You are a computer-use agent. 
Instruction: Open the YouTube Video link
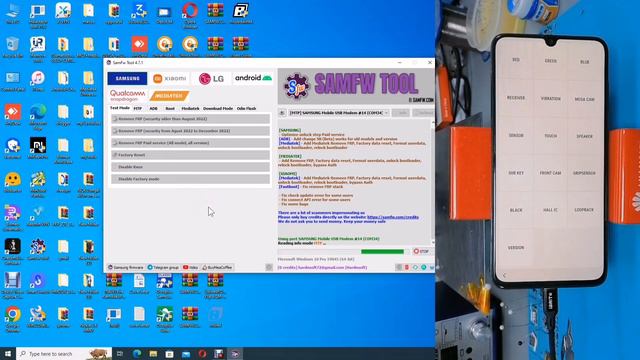pos(191,267)
